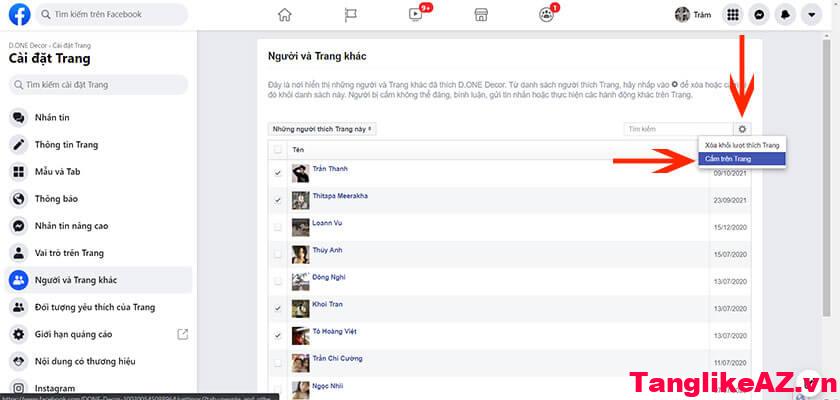
Task: Open the Thitapa Meerakha profile link
Action: (x=340, y=196)
